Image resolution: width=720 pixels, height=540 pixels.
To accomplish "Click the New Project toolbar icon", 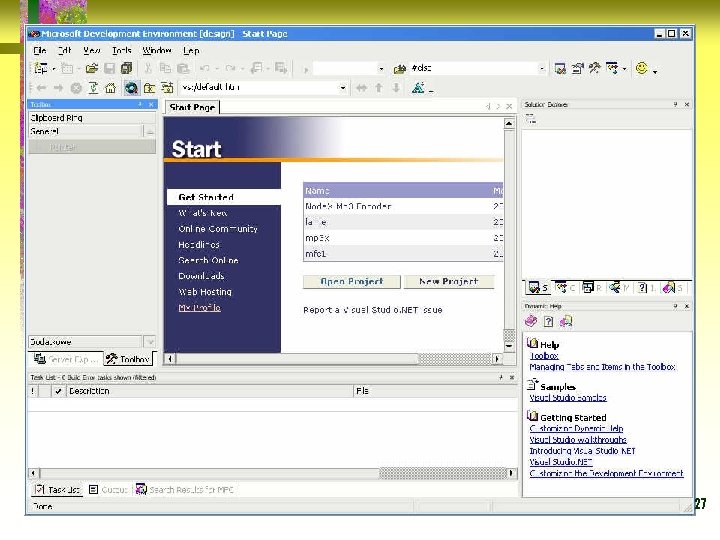I will coord(41,68).
